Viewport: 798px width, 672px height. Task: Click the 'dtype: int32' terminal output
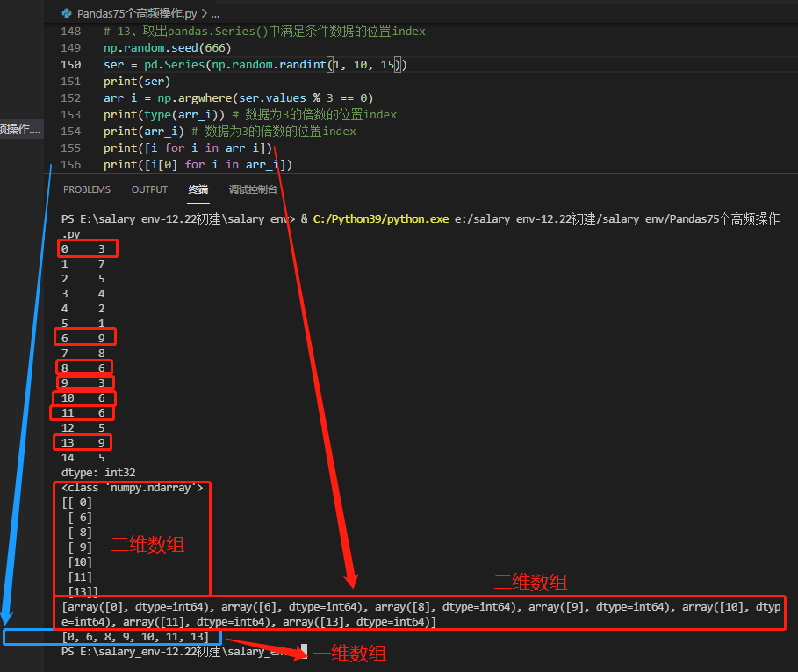(x=98, y=473)
